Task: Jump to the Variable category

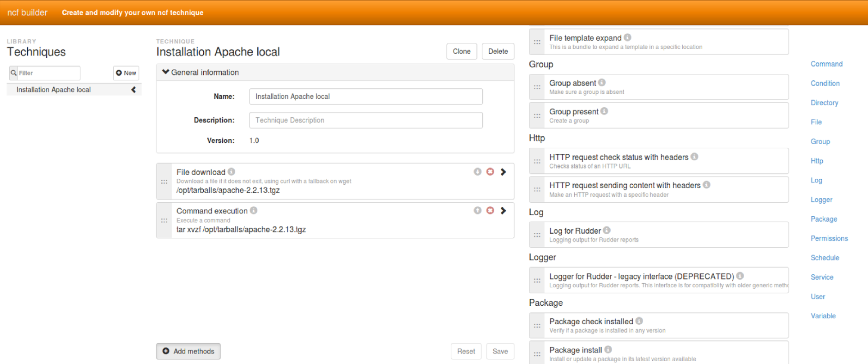Action: tap(823, 316)
